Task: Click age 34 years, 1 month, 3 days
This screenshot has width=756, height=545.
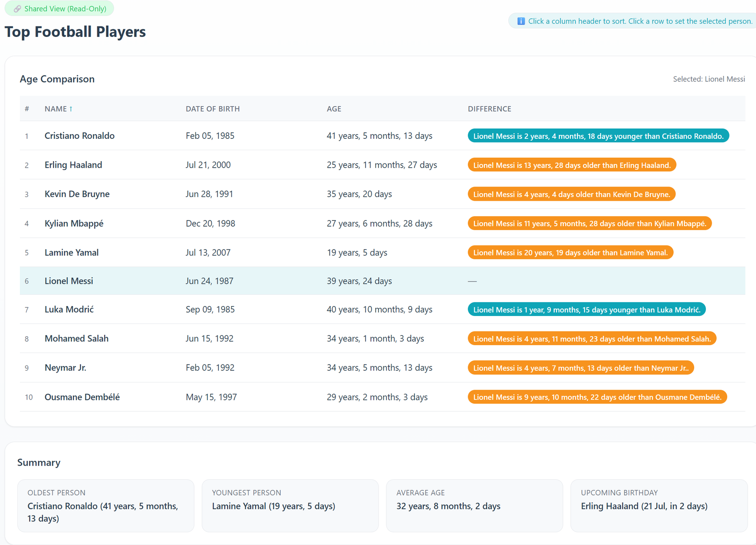Action: tap(375, 339)
